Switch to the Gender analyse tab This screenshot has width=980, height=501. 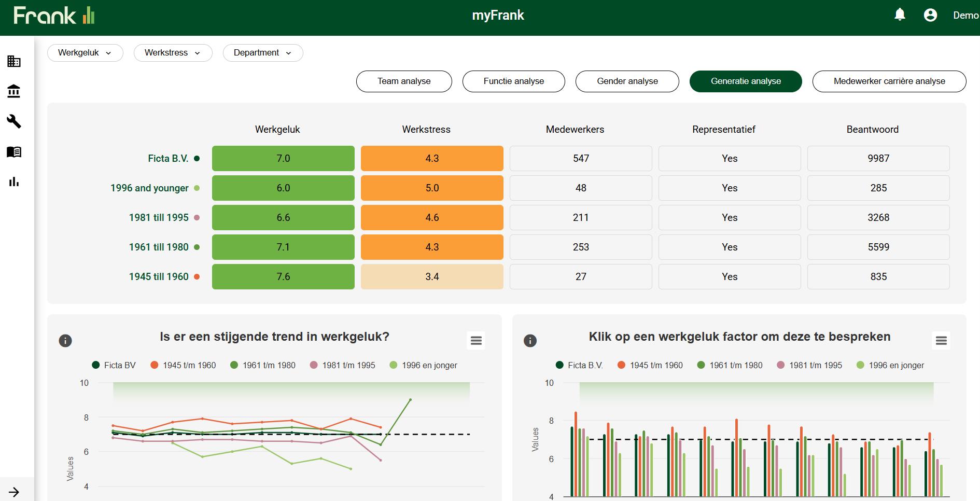pyautogui.click(x=627, y=81)
